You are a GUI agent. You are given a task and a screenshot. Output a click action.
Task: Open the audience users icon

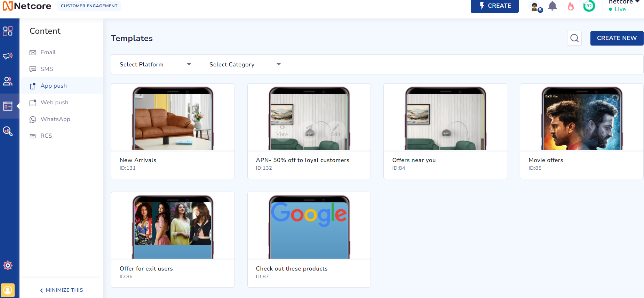8,81
